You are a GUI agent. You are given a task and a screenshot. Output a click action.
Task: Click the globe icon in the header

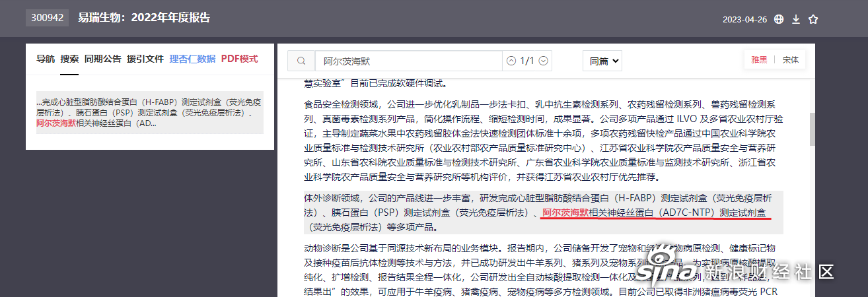click(x=779, y=19)
